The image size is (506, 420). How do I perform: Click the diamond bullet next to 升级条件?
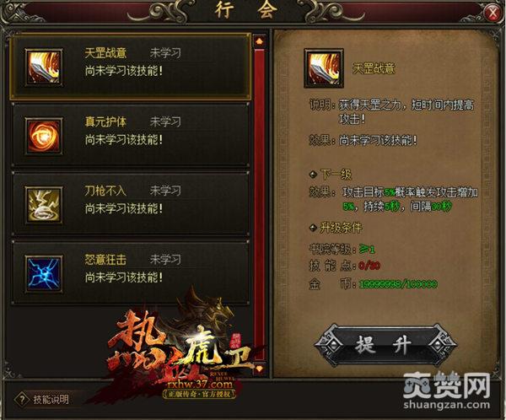point(313,228)
